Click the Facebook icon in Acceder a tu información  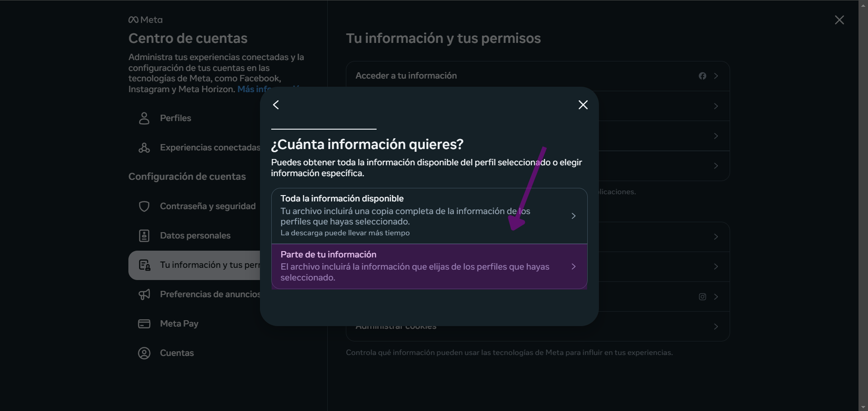pyautogui.click(x=702, y=76)
